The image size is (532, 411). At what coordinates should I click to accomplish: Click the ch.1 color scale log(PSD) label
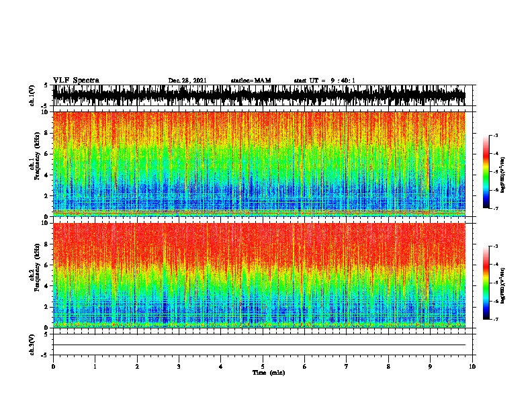pos(503,175)
